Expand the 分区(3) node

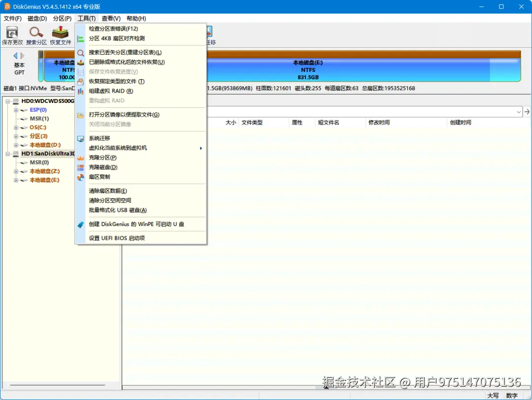click(x=16, y=136)
